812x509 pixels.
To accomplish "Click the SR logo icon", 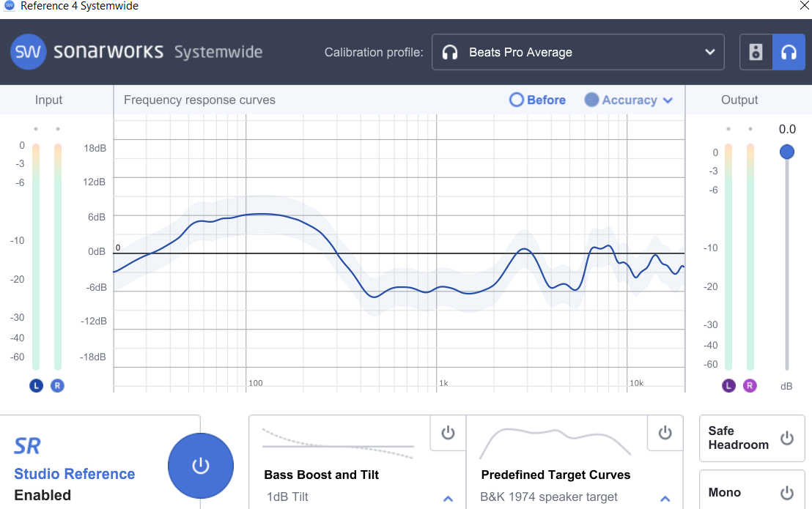I will coord(27,446).
